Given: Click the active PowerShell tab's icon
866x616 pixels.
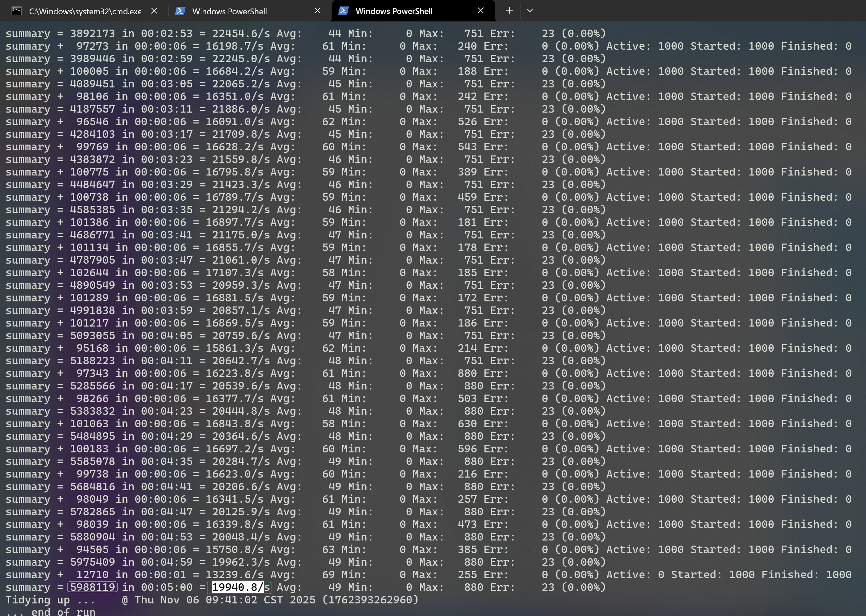Looking at the screenshot, I should 343,11.
